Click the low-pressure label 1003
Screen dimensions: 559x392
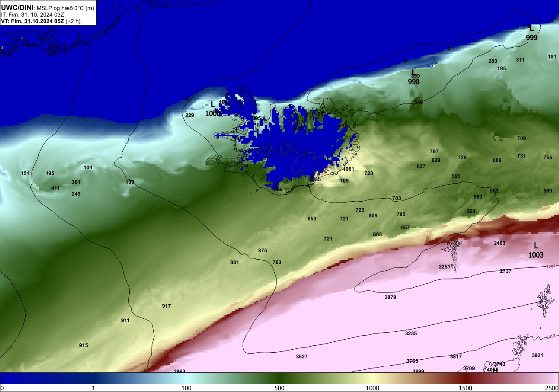536,255
